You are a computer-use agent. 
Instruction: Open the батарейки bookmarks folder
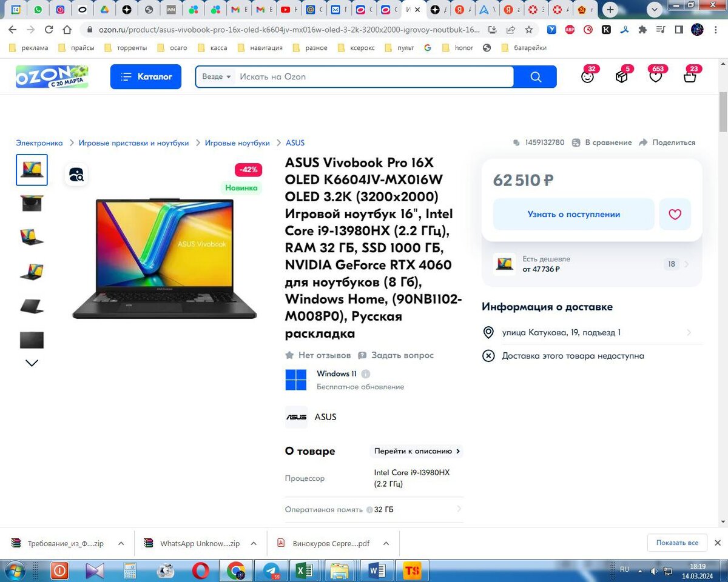[524, 48]
